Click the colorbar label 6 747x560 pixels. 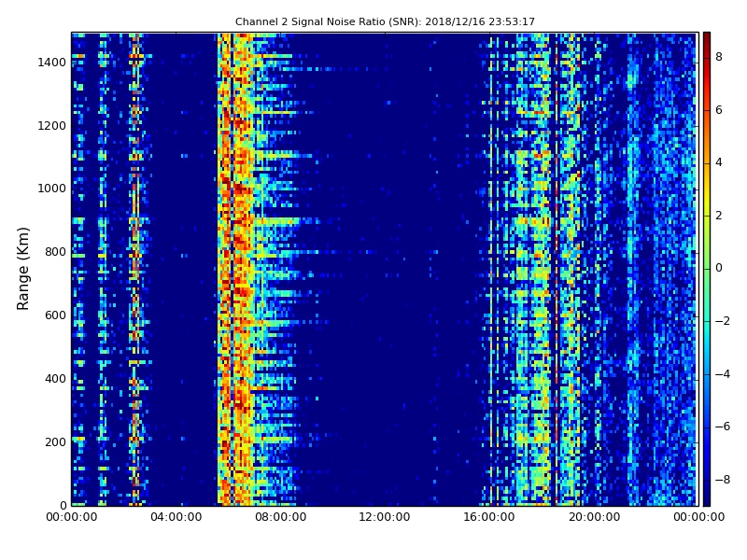(x=719, y=110)
